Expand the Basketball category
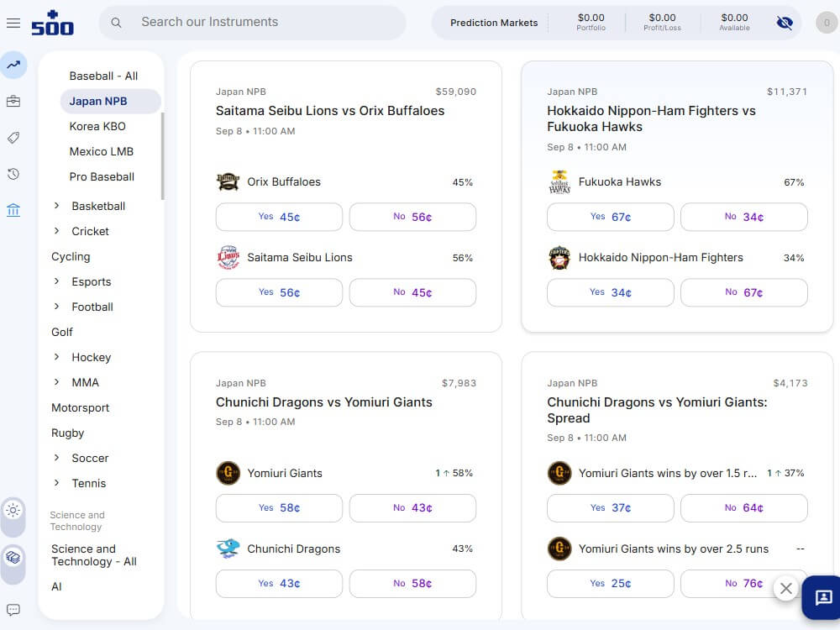The height and width of the screenshot is (630, 840). pos(57,206)
